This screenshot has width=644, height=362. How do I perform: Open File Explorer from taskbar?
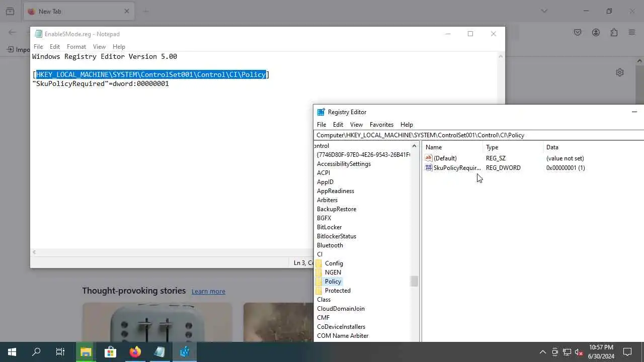coord(86,352)
